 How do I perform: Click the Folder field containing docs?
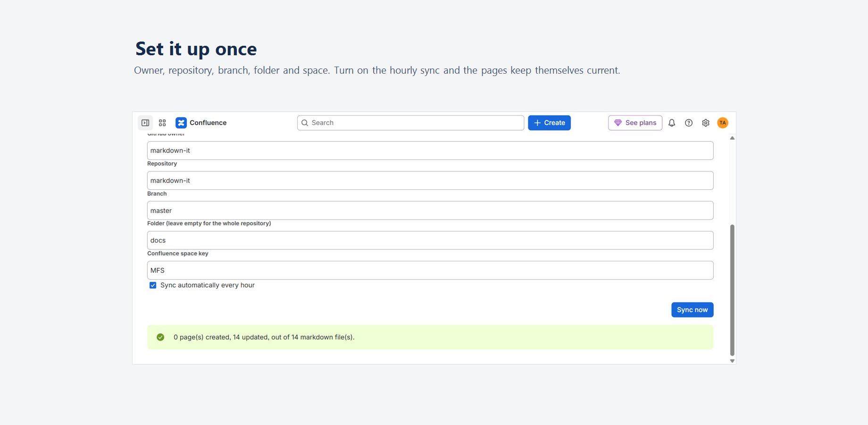point(430,240)
